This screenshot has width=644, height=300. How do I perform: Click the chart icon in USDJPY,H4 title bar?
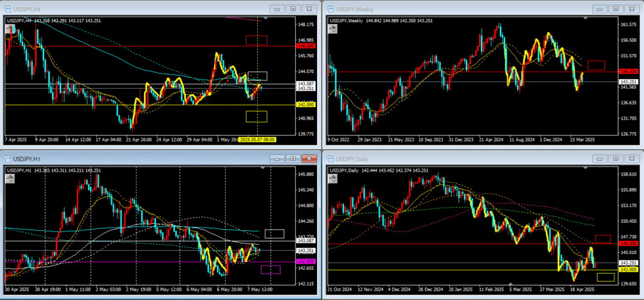click(8, 9)
